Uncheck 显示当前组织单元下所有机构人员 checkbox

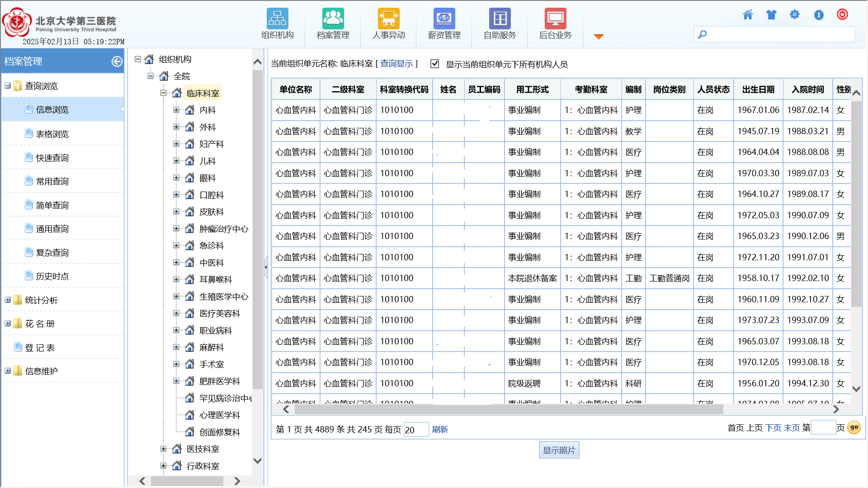coord(434,64)
